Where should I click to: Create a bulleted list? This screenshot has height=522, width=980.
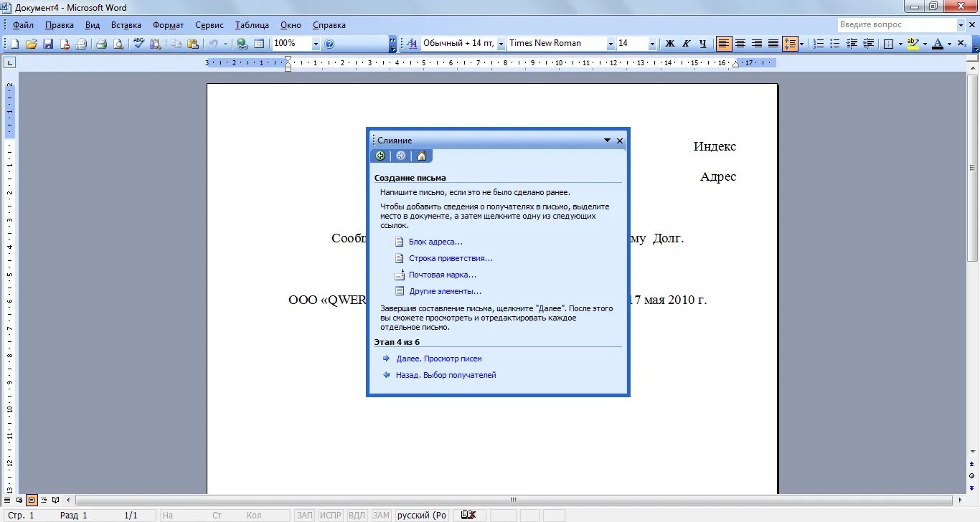pyautogui.click(x=835, y=44)
